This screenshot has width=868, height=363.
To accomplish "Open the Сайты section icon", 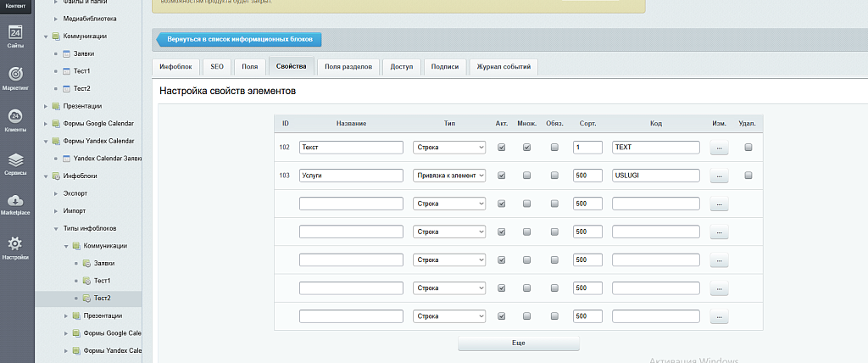I will pyautogui.click(x=14, y=36).
